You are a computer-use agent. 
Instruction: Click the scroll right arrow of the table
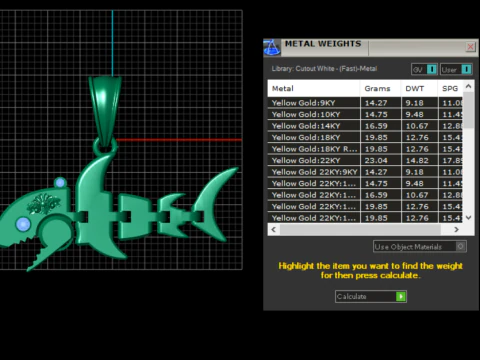click(x=457, y=229)
